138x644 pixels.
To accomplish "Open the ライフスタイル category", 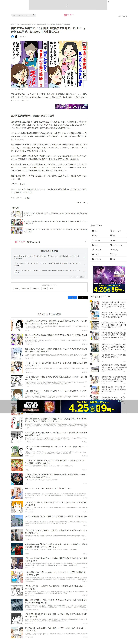I will [x=118, y=245].
